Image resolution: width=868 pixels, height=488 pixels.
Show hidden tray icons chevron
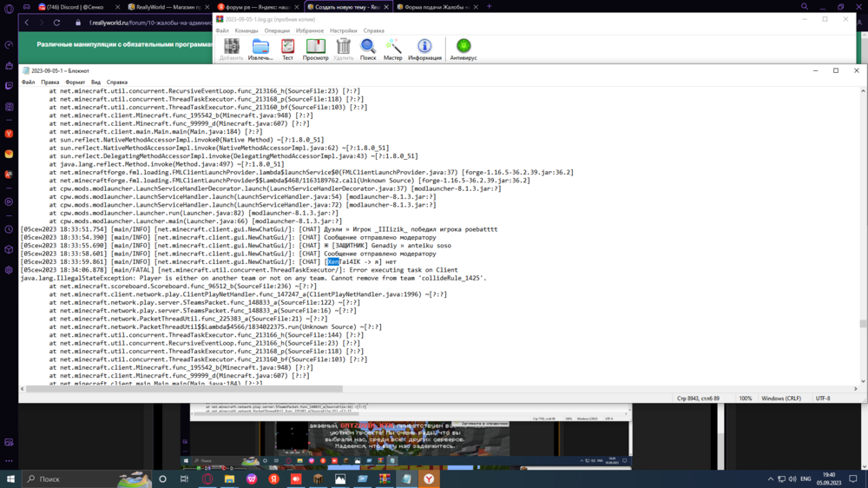click(x=770, y=479)
